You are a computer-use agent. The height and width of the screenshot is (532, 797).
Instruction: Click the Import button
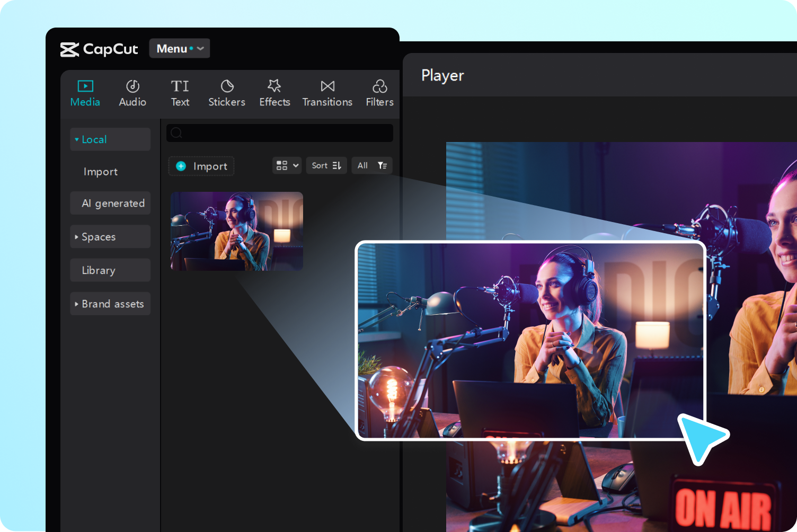coord(201,166)
